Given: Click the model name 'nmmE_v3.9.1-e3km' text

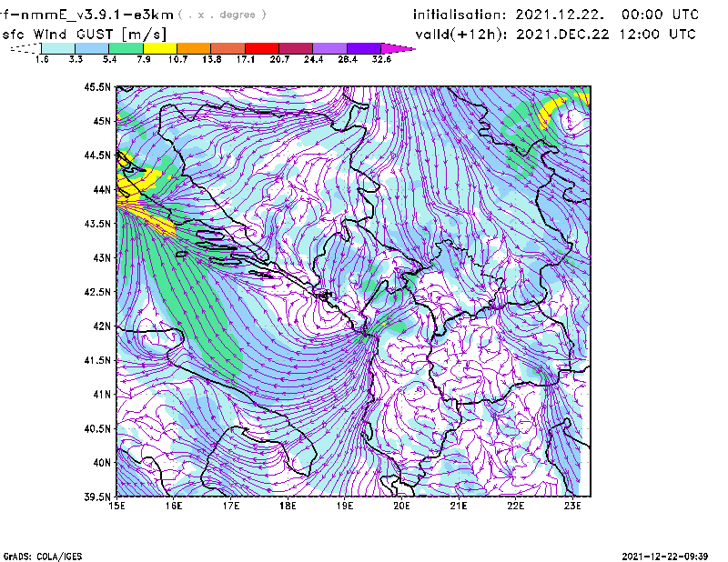Looking at the screenshot, I should pos(96,15).
